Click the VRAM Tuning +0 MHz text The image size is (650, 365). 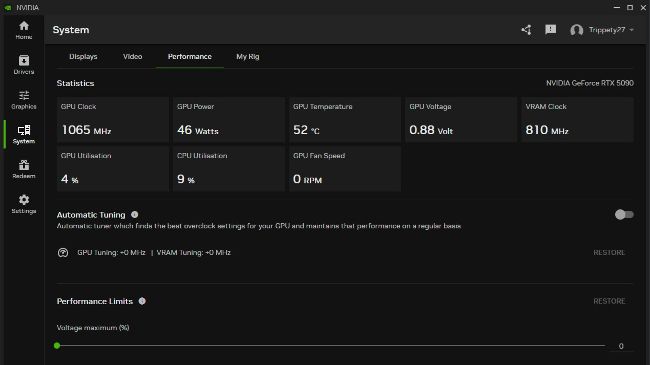pos(194,253)
